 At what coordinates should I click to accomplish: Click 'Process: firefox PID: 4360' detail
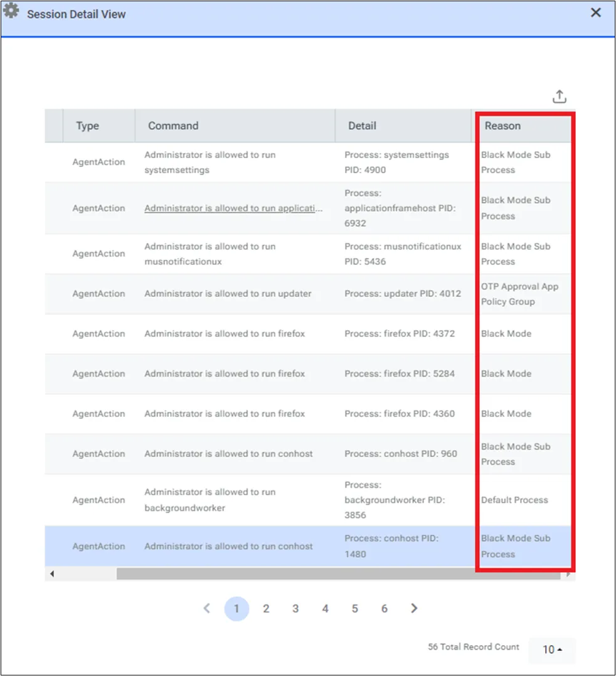(x=400, y=414)
